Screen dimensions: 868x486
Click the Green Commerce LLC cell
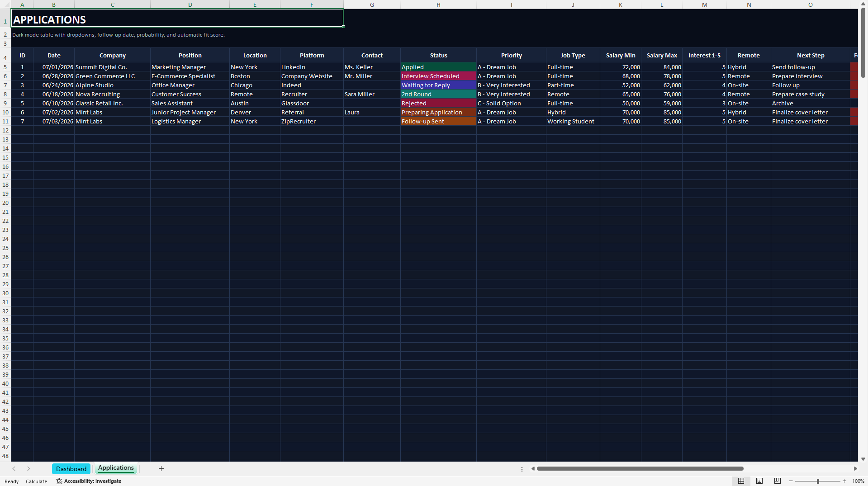pyautogui.click(x=112, y=76)
